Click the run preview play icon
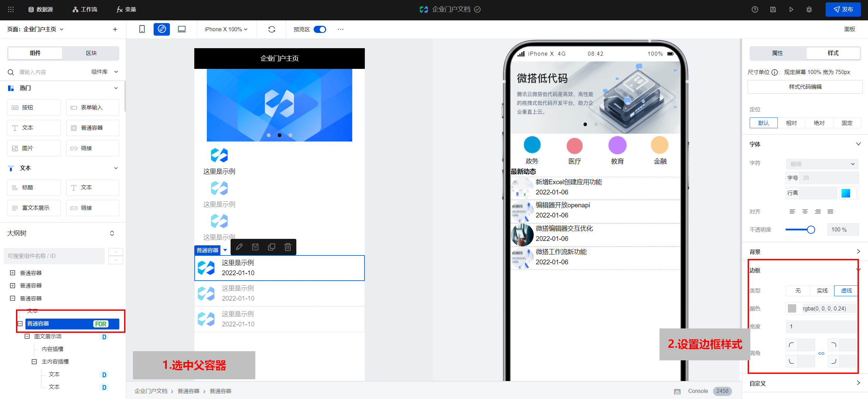Viewport: 868px width, 399px height. click(791, 9)
